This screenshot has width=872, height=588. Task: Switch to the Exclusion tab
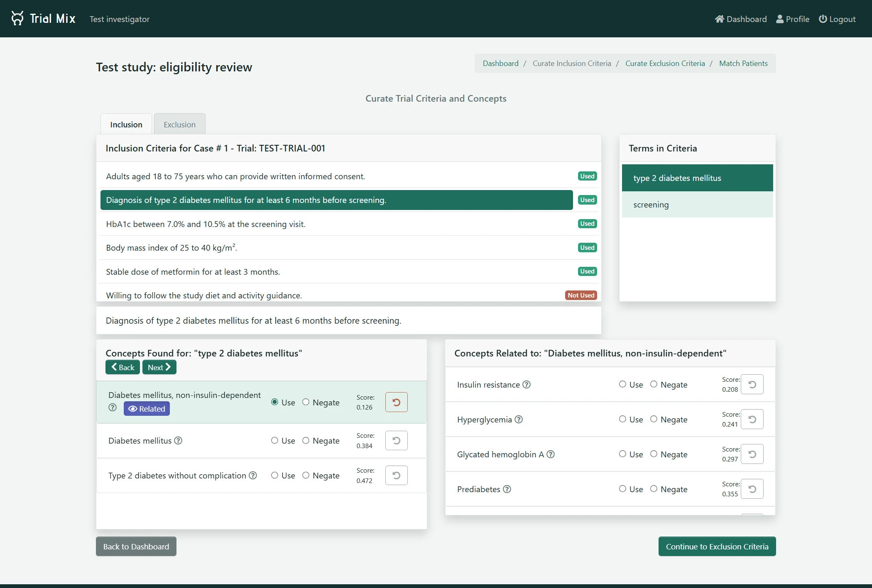pos(179,124)
